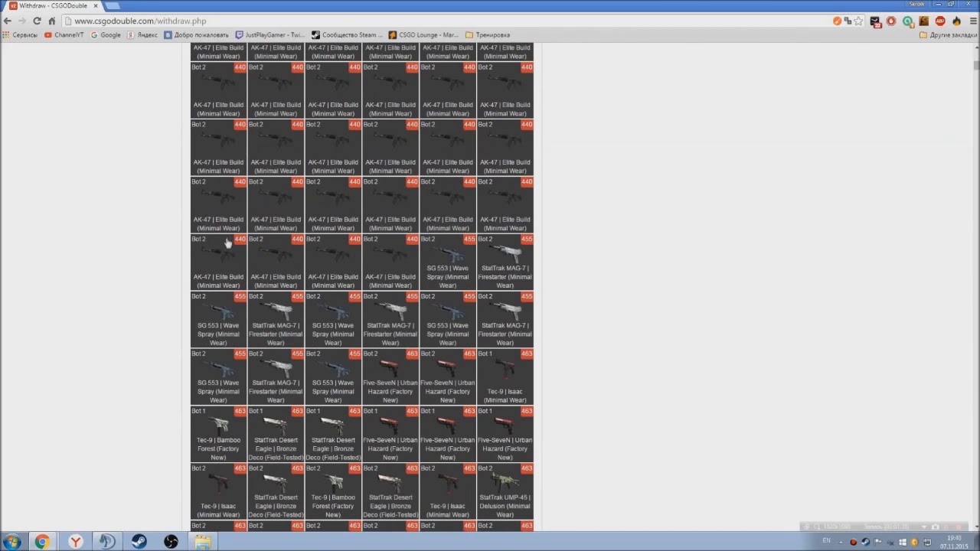
Task: Click the red stop-hand extension icon
Action: [x=891, y=21]
